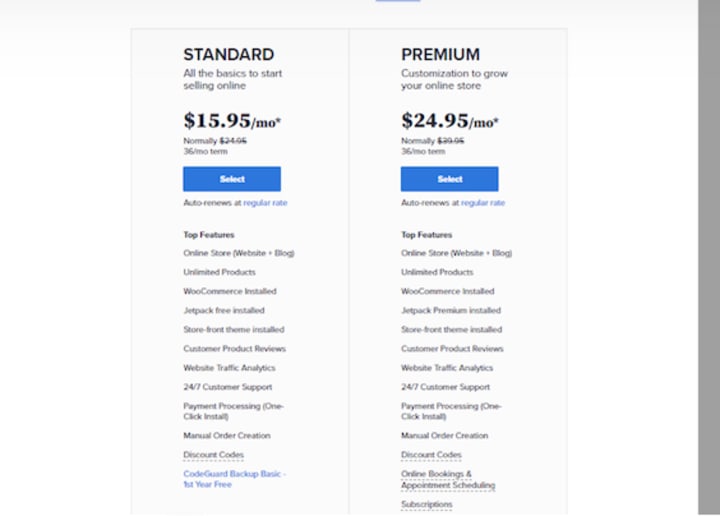The image size is (720, 516).
Task: Click Jetpack Premium installed feature
Action: (x=451, y=311)
